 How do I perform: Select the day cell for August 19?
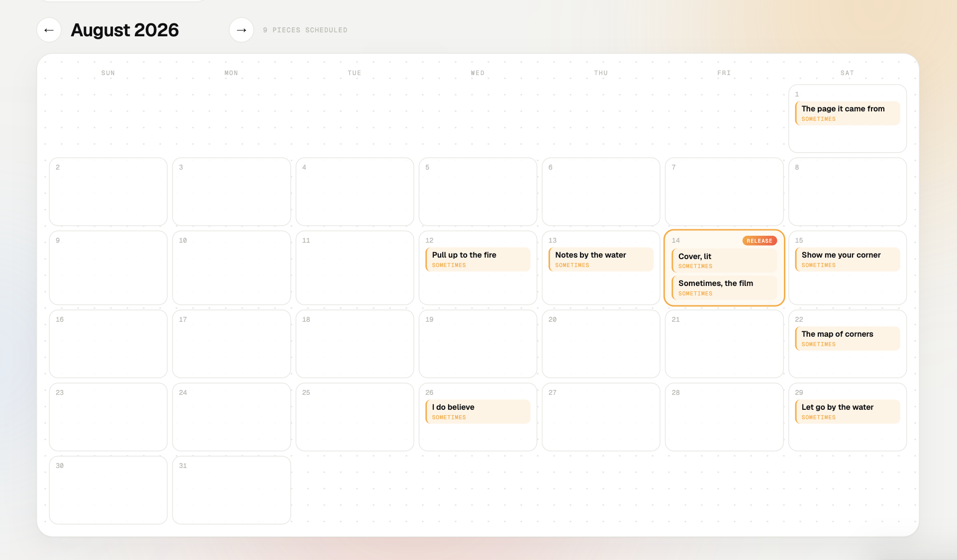tap(478, 344)
